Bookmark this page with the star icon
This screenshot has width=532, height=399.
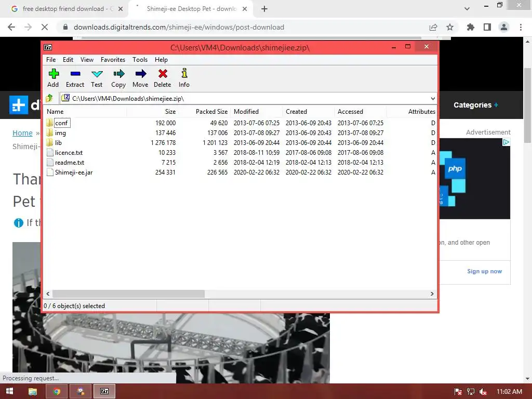click(x=450, y=27)
